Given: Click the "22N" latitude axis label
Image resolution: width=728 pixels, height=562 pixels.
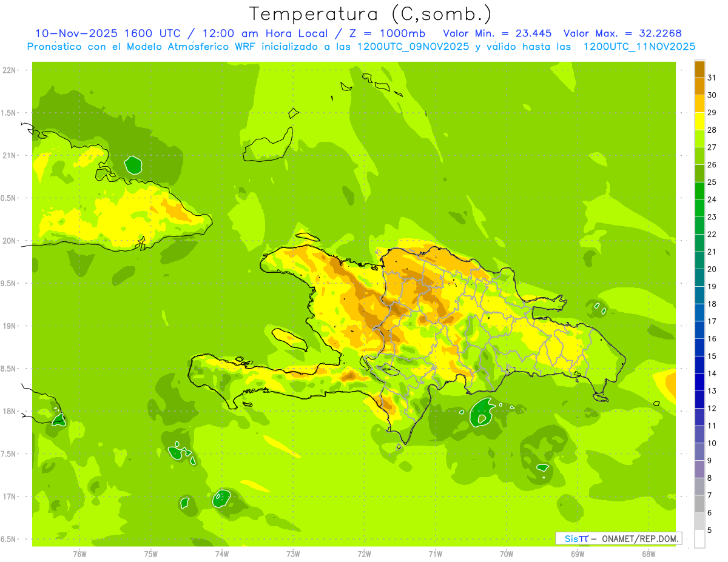Looking at the screenshot, I should (x=10, y=70).
